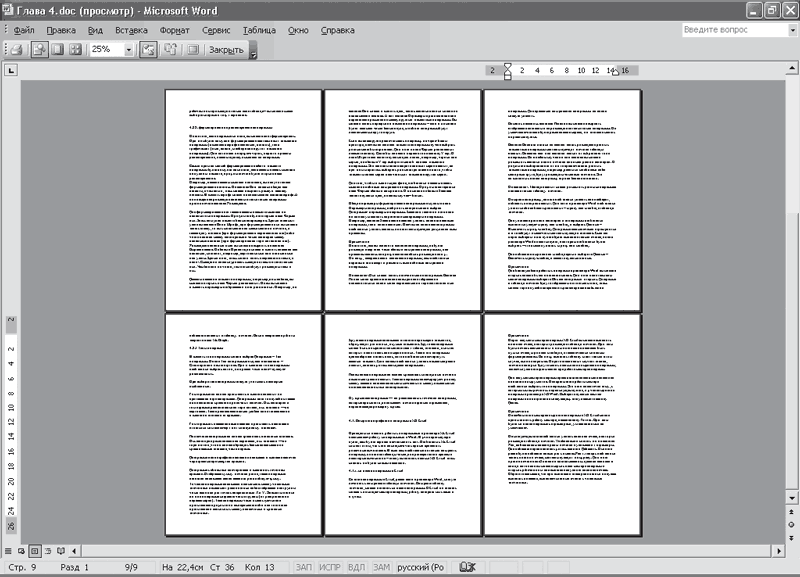Click the ИСПР track changes indicator

click(330, 567)
